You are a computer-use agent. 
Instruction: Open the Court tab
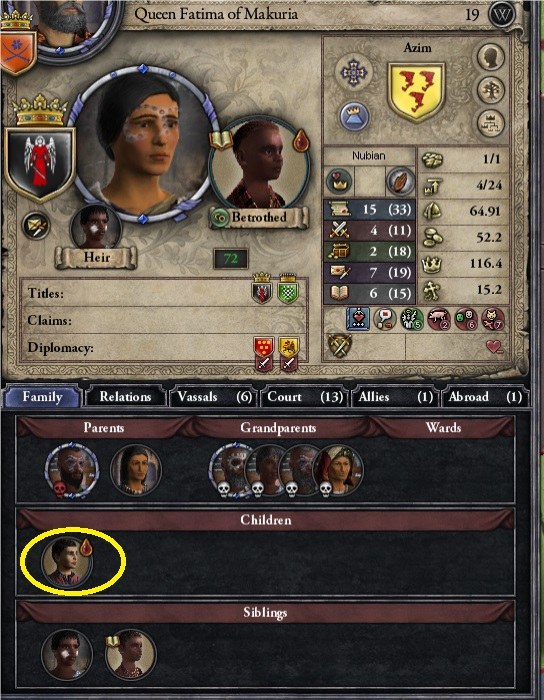click(x=304, y=397)
